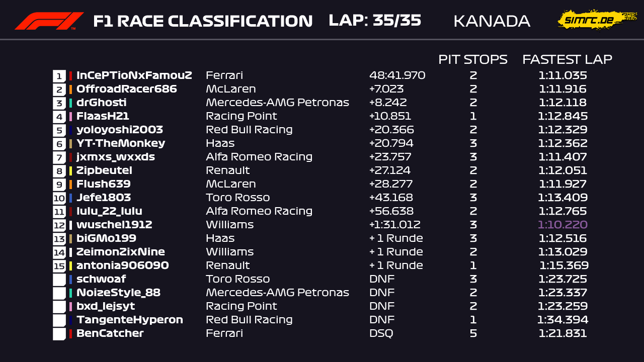Select the position 1 badge
This screenshot has width=644, height=362.
59,76
